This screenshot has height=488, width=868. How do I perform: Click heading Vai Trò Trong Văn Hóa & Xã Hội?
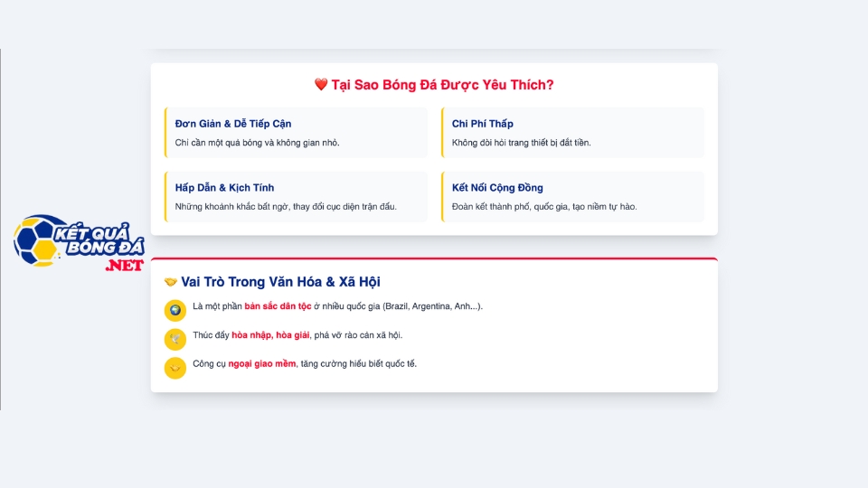tap(280, 282)
